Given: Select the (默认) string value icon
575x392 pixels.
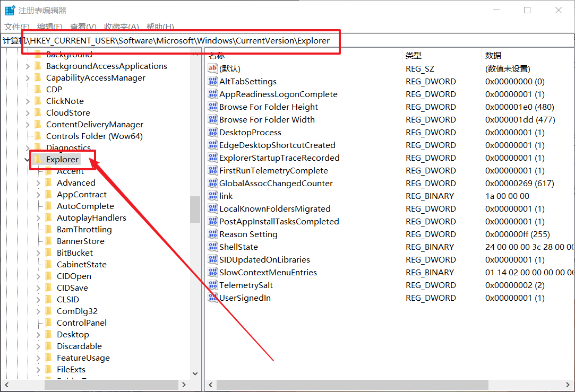Looking at the screenshot, I should [213, 68].
